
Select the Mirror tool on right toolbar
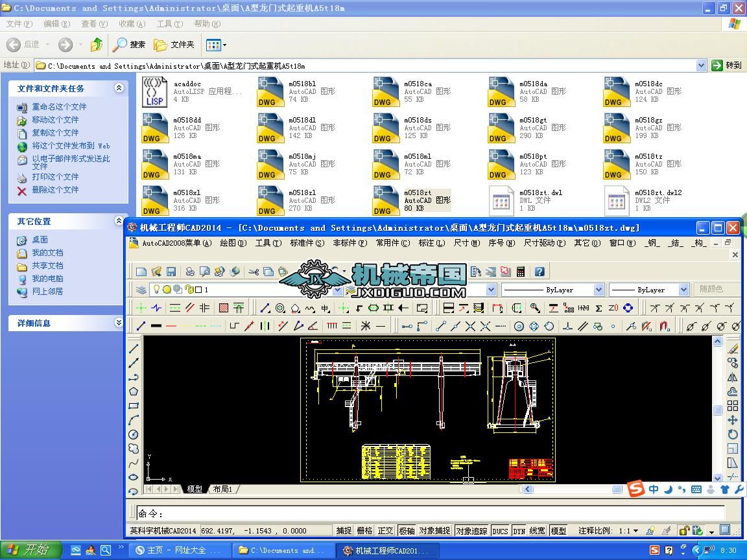coord(733,378)
